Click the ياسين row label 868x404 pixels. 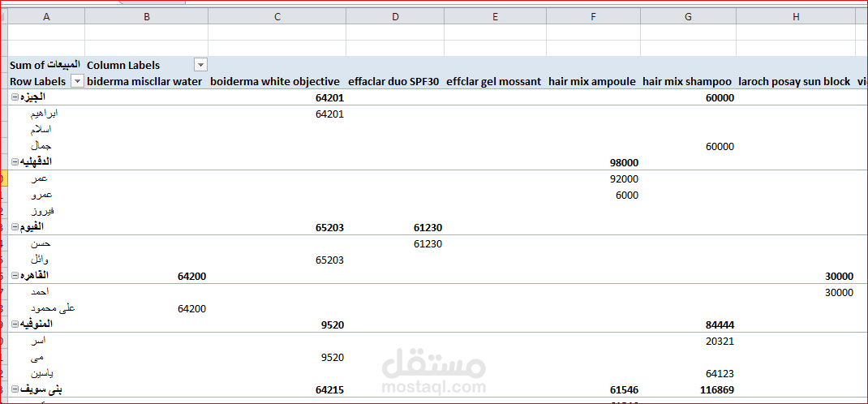[42, 373]
